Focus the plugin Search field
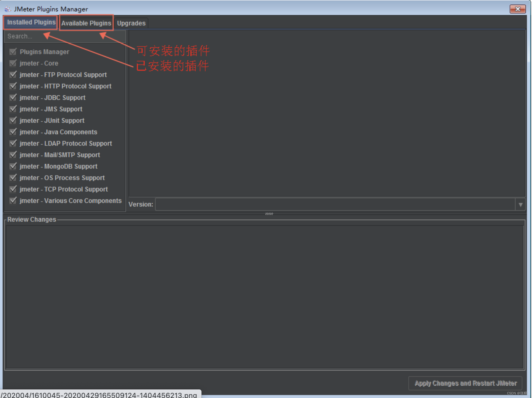The width and height of the screenshot is (532, 398). 65,36
